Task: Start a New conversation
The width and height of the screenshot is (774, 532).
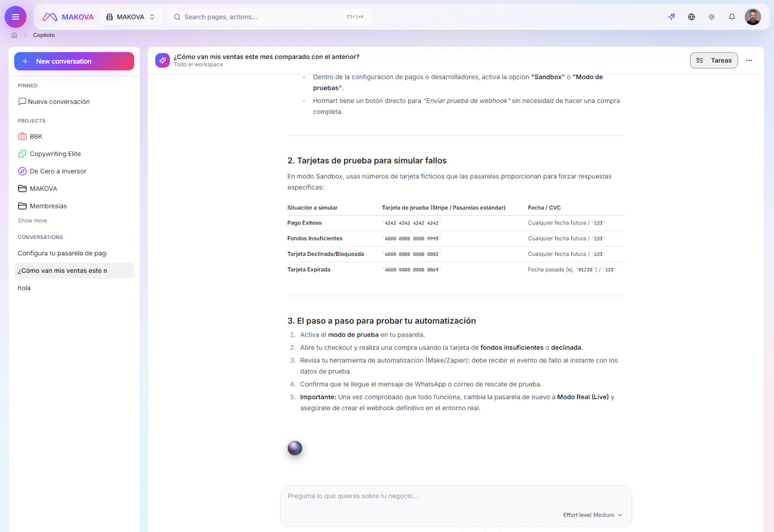Action: pos(74,61)
